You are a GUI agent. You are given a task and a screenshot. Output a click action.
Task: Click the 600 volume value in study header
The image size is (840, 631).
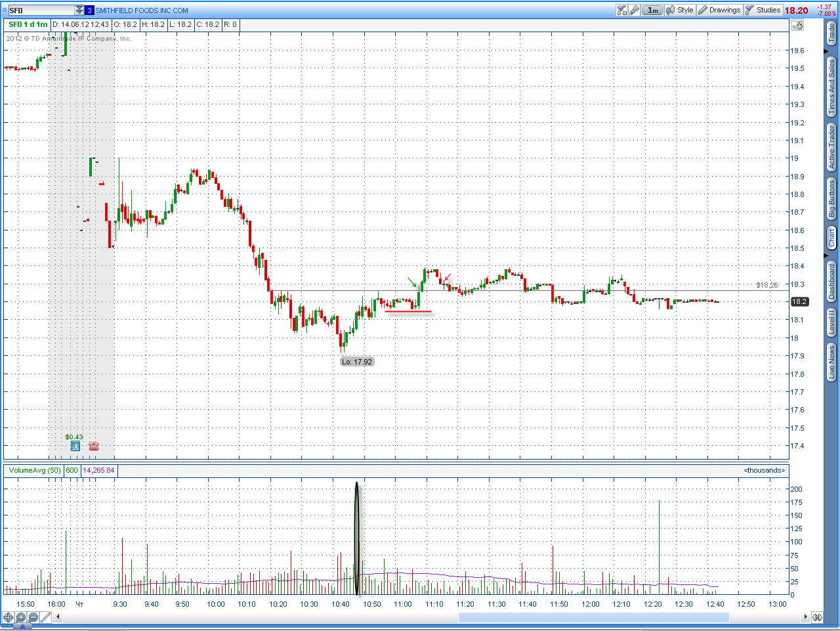click(72, 470)
